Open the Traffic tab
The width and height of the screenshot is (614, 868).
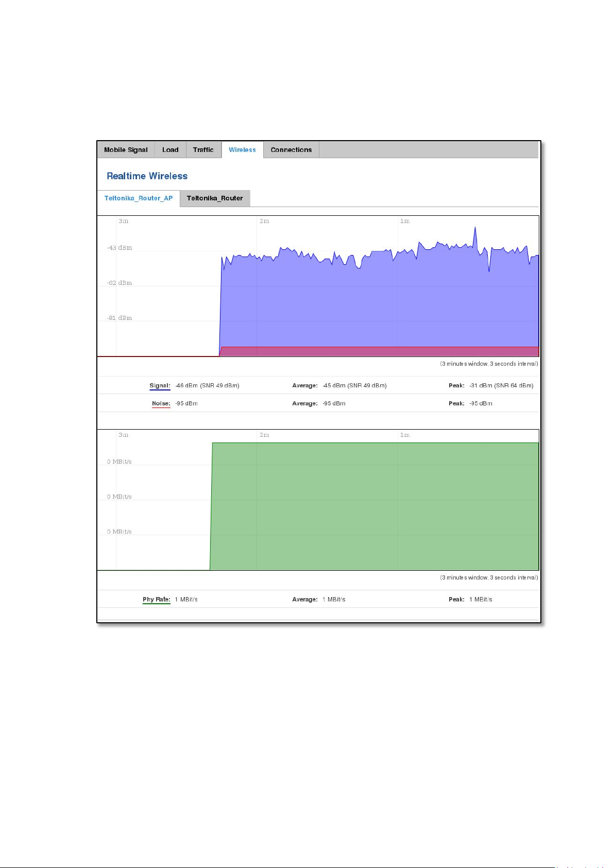point(203,150)
